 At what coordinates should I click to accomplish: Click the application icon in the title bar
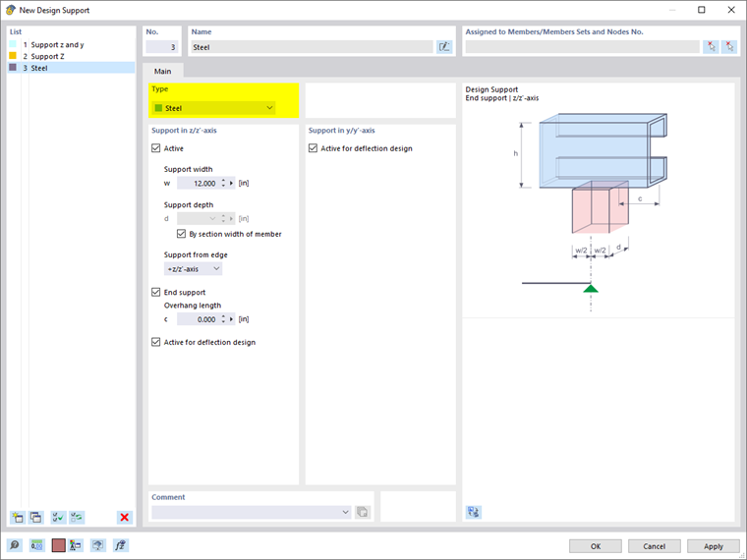click(x=10, y=10)
